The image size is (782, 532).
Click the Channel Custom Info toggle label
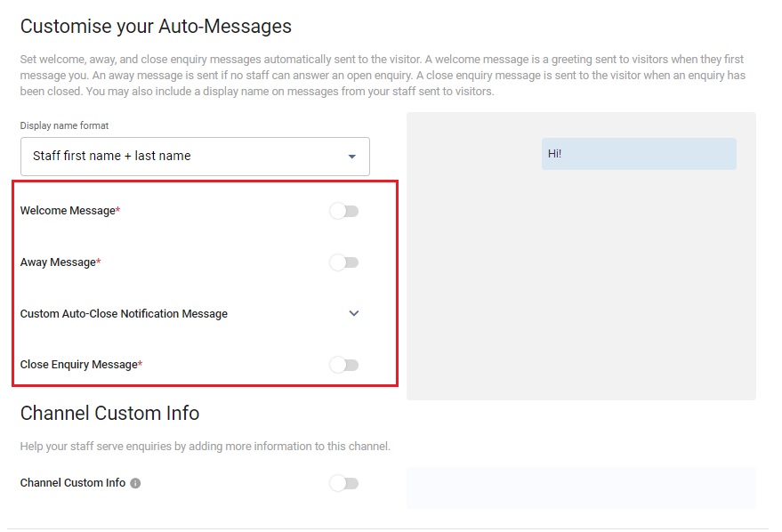pos(73,483)
